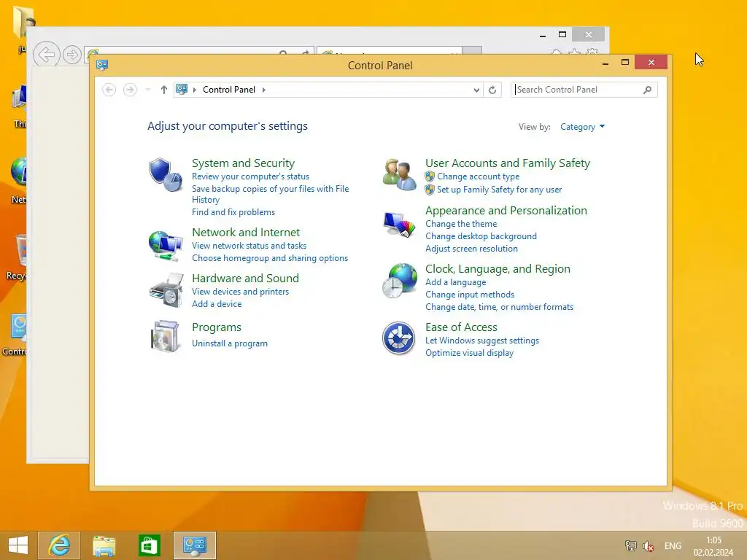Open the Appearance and Personalization monitor icon
The width and height of the screenshot is (747, 560).
tap(399, 225)
